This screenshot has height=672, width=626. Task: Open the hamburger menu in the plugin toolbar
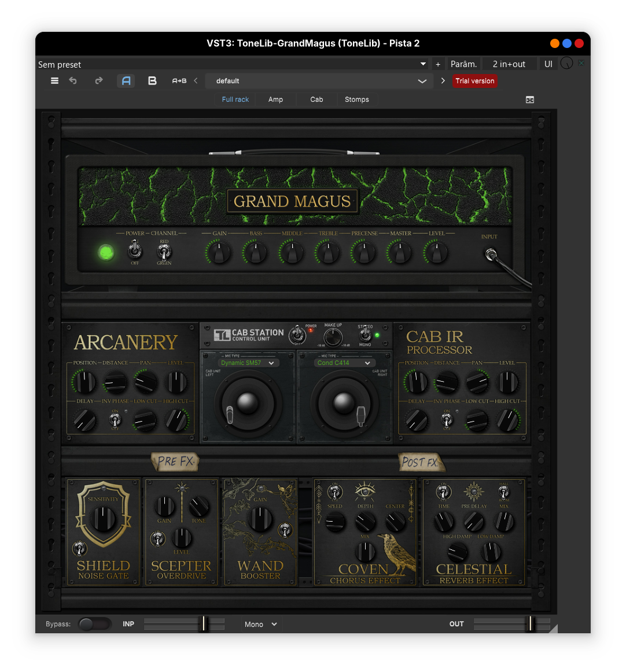coord(54,81)
